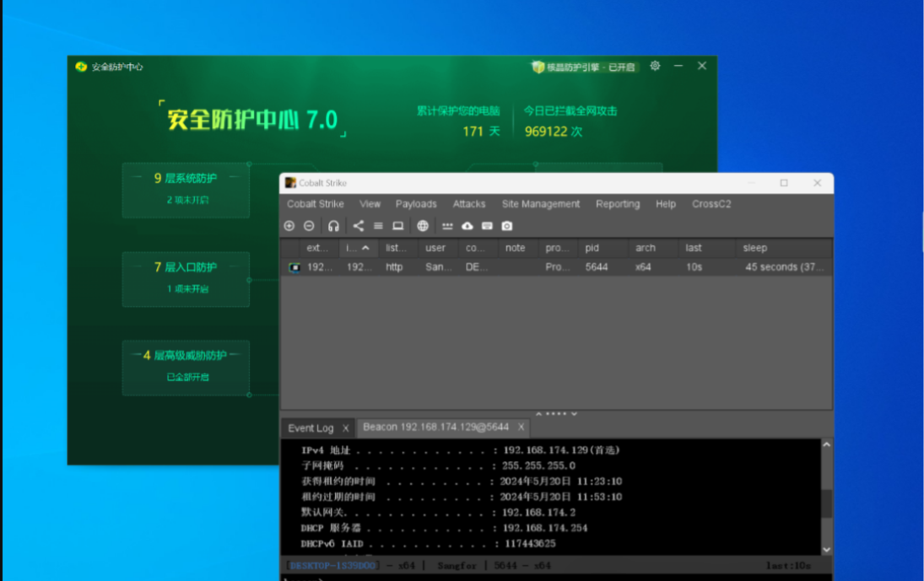Sort sessions by the ext... column
The image size is (924, 581).
tap(317, 248)
